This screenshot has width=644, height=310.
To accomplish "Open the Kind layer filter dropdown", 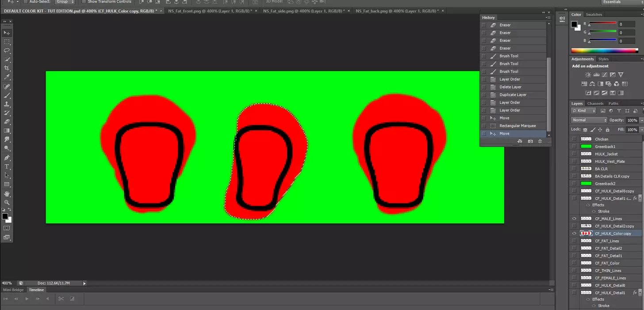I will tap(583, 111).
